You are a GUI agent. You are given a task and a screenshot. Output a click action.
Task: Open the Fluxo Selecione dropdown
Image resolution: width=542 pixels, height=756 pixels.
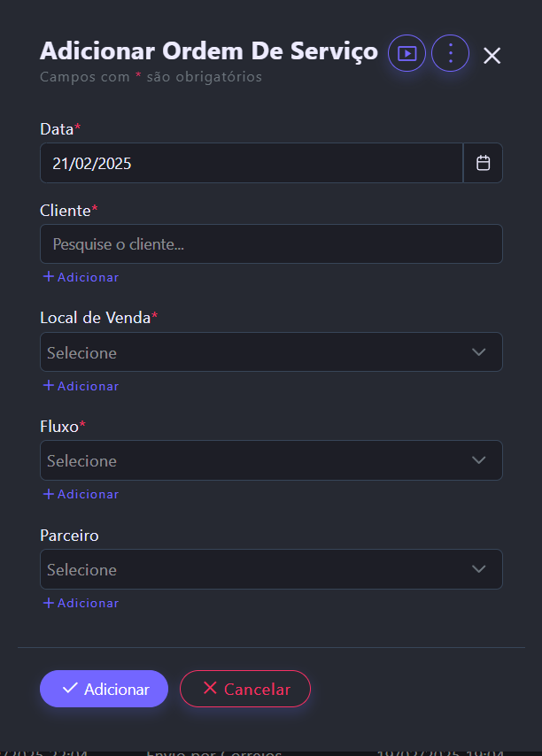coord(257,460)
